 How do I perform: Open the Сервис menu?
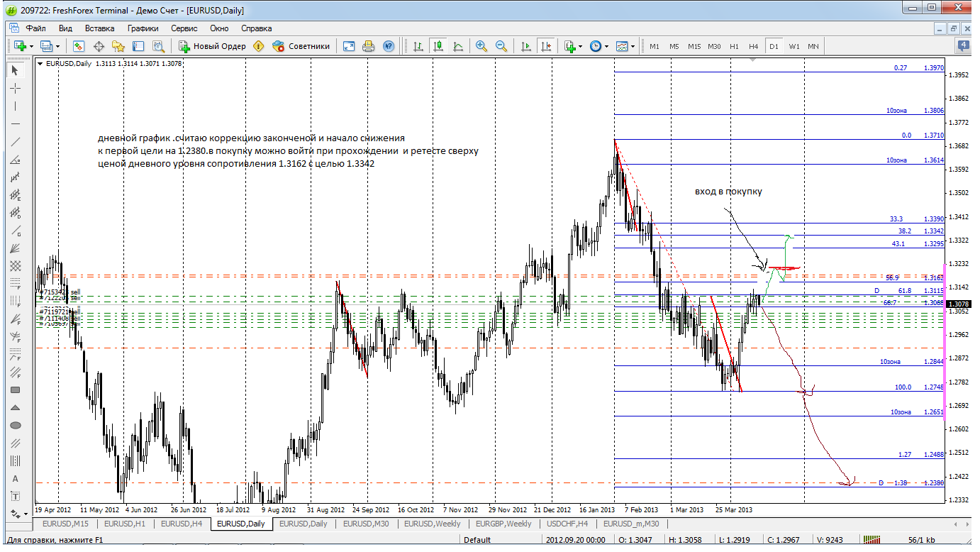[184, 28]
